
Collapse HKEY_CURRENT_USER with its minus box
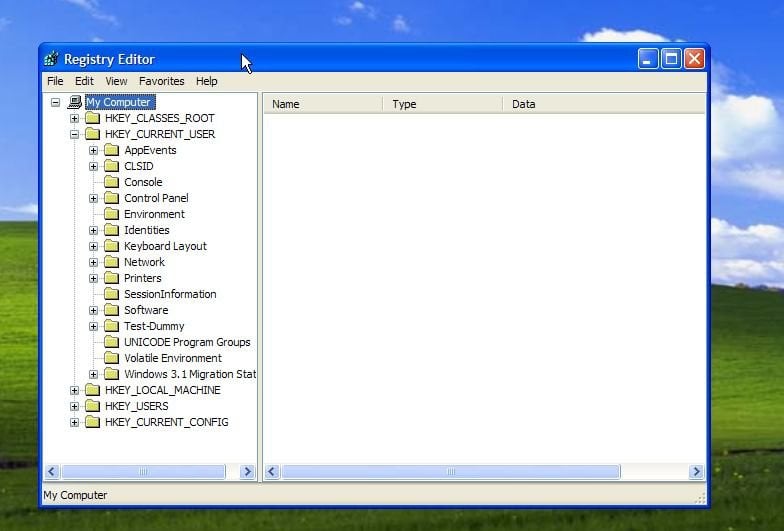pos(74,134)
